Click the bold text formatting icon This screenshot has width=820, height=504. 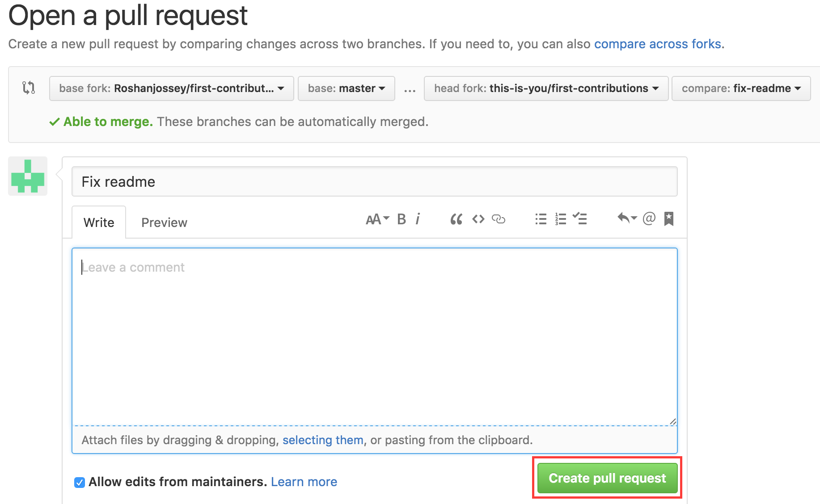click(402, 219)
